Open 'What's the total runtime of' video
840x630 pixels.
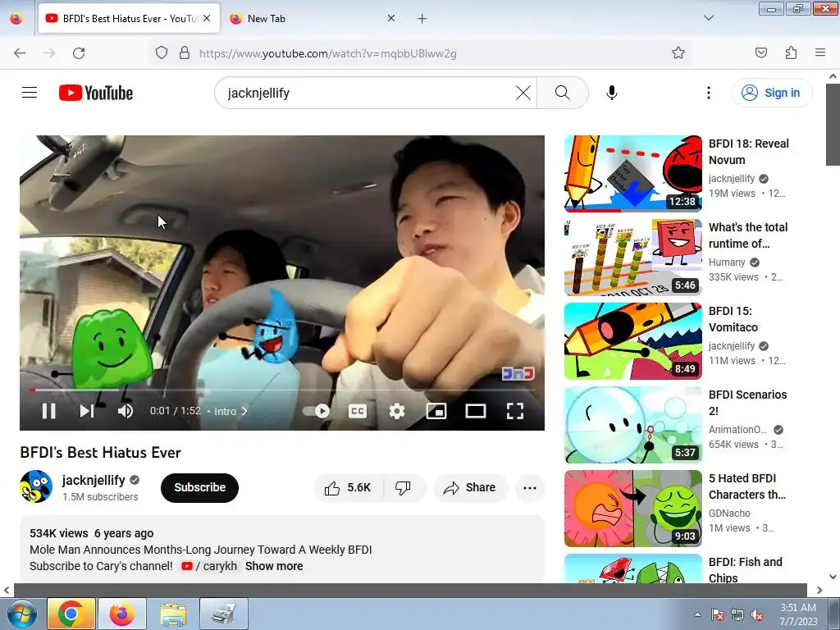point(748,235)
